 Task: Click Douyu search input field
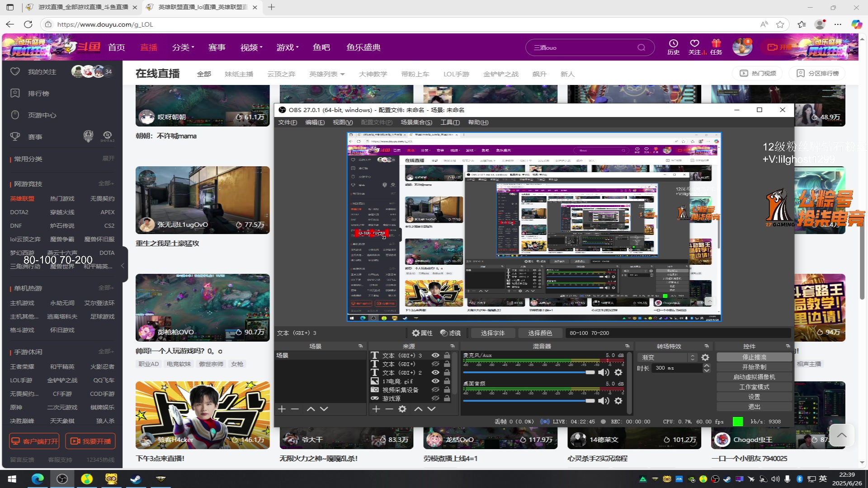point(583,47)
